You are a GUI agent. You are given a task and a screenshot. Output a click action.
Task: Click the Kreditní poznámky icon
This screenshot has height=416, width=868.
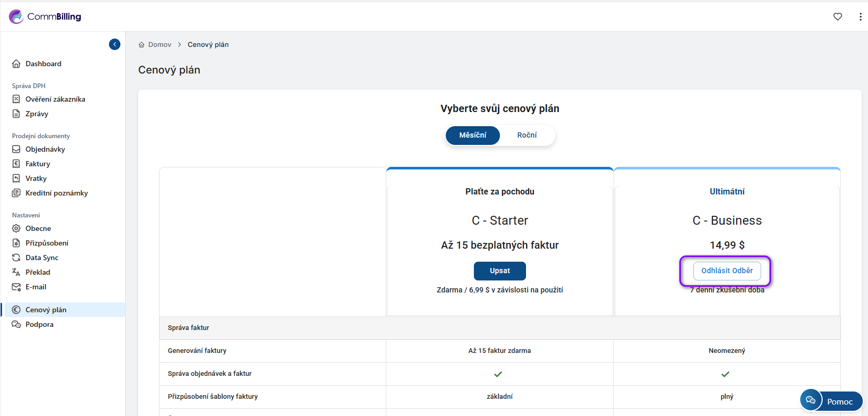(16, 193)
